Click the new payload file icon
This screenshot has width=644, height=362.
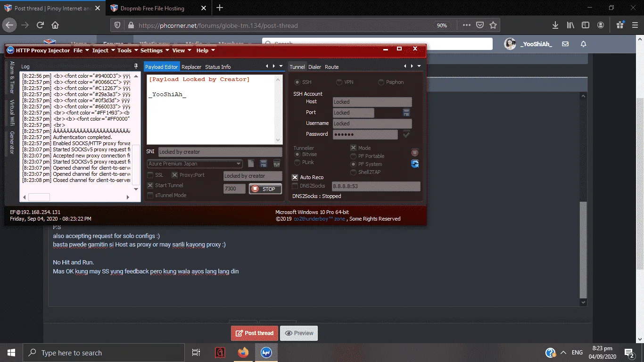(x=251, y=164)
